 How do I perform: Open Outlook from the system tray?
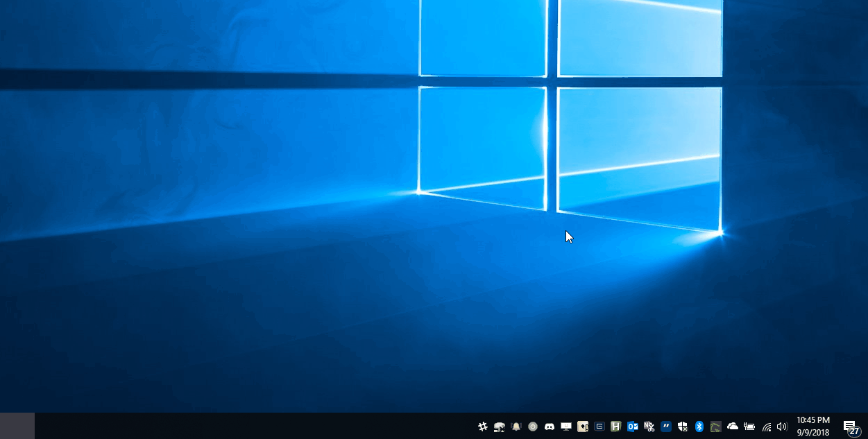(x=633, y=427)
